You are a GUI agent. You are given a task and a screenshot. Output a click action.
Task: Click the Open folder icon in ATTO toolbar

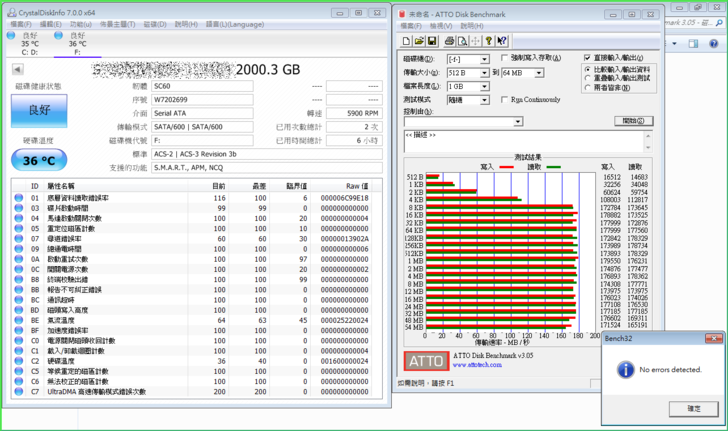[x=420, y=41]
